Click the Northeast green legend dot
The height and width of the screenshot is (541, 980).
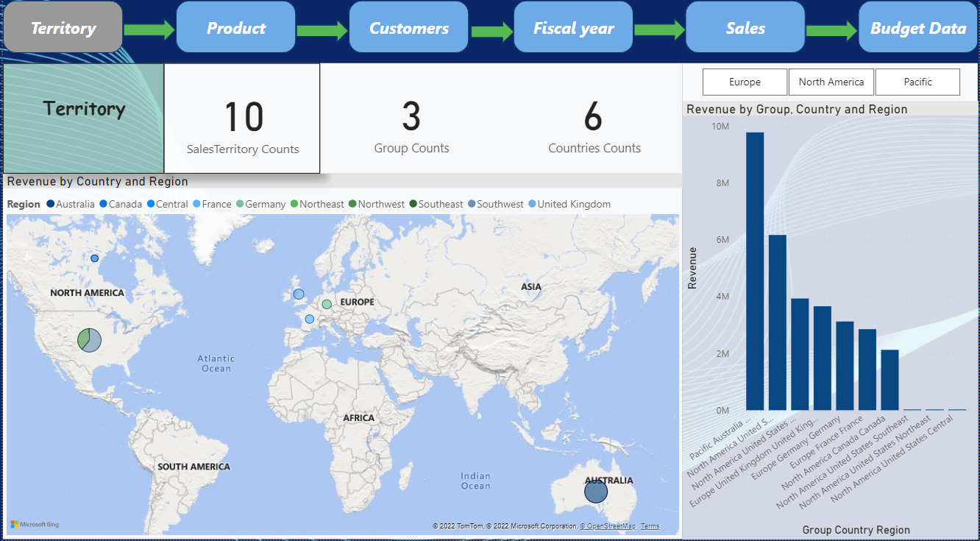pos(293,204)
